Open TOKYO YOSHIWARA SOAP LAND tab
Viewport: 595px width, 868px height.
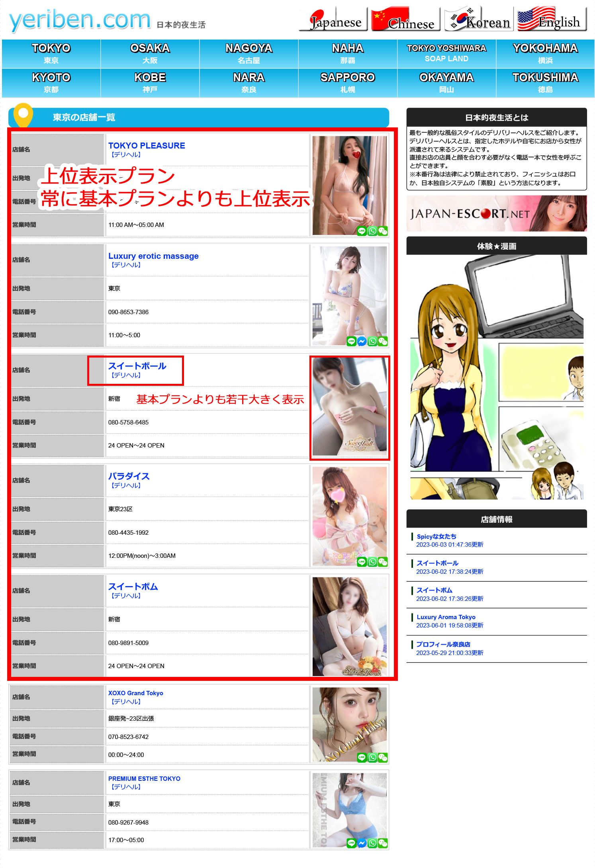click(x=446, y=54)
